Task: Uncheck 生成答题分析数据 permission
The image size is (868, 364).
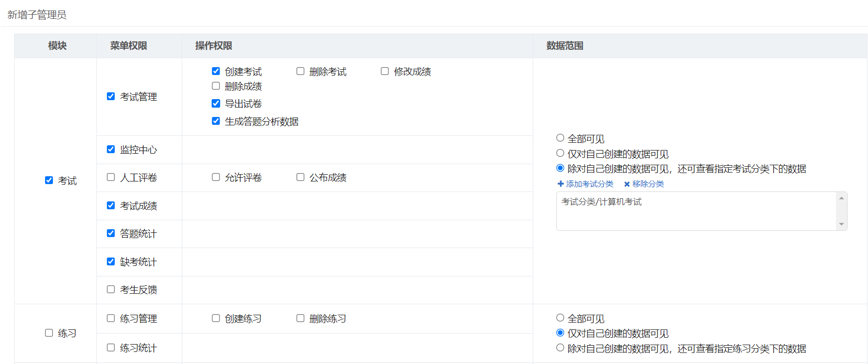Action: (216, 121)
